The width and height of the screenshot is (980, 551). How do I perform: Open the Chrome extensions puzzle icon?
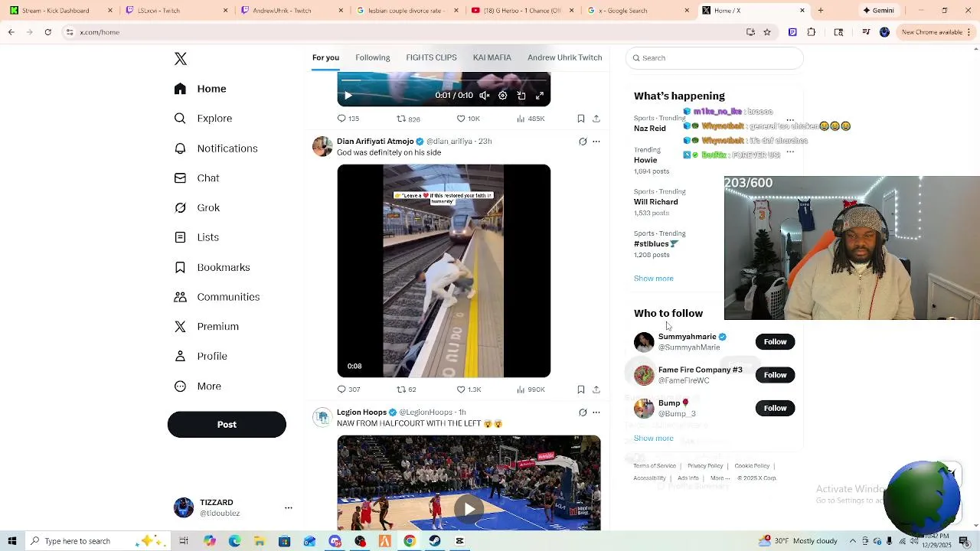[x=812, y=32]
